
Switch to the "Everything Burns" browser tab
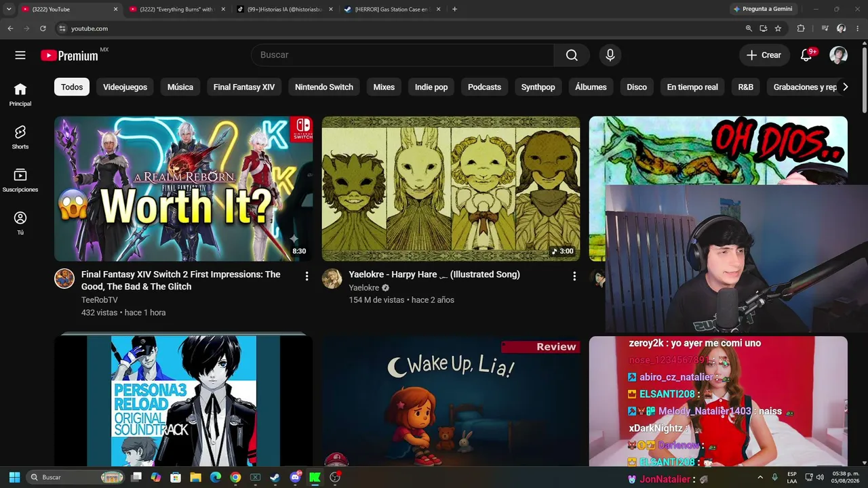[176, 9]
